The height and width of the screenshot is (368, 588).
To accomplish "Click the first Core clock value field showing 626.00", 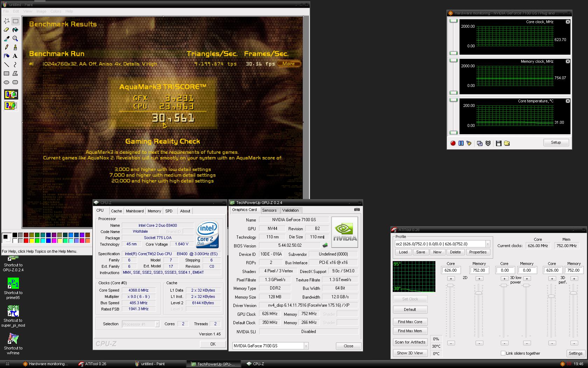I will click(x=450, y=270).
